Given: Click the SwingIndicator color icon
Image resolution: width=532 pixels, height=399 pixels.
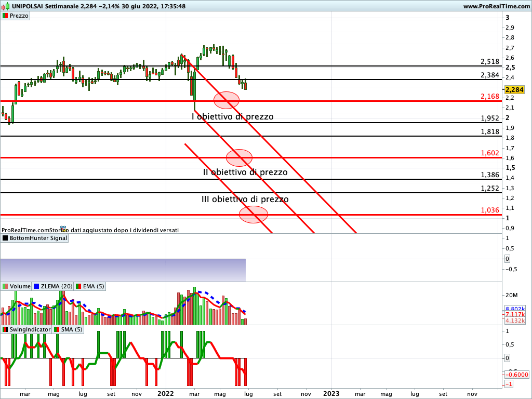Looking at the screenshot, I should [x=5, y=329].
